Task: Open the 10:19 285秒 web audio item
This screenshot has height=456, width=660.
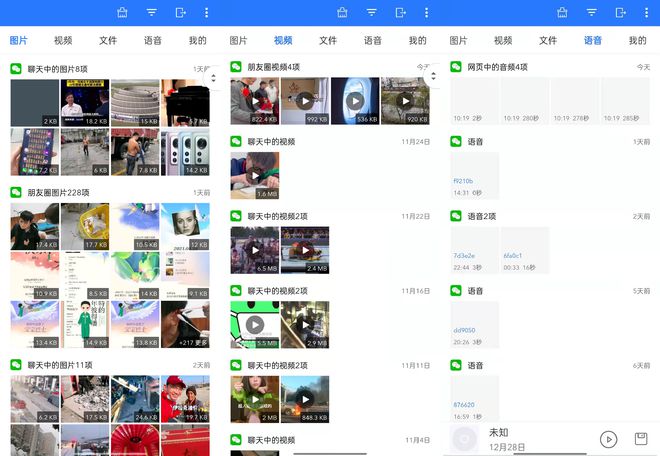Action: tap(625, 101)
